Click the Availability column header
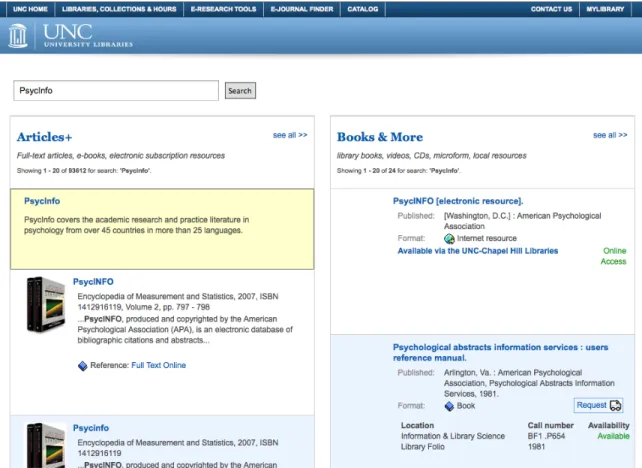 point(609,425)
